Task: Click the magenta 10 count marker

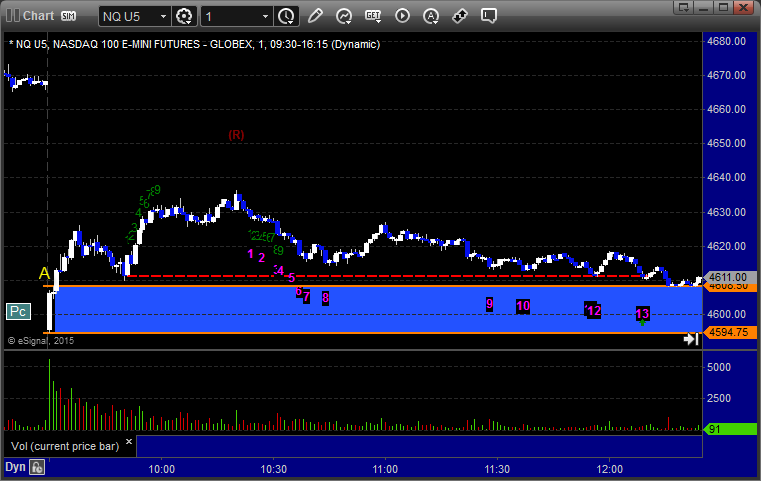Action: (x=523, y=306)
